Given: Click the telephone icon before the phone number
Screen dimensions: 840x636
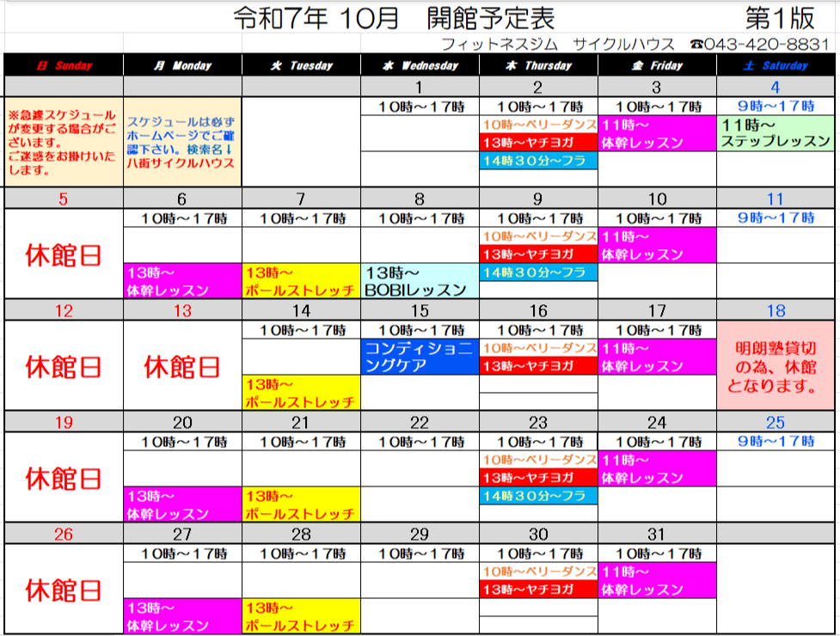Looking at the screenshot, I should click(x=696, y=44).
